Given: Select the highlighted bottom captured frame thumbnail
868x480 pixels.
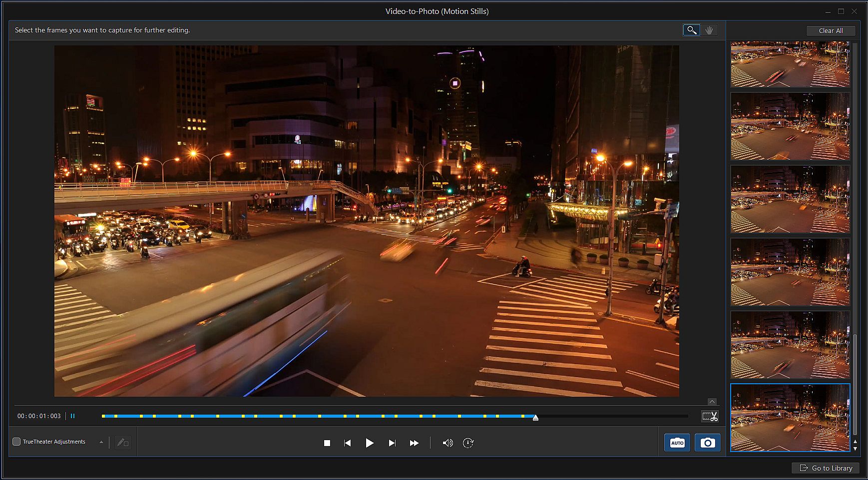Looking at the screenshot, I should (x=790, y=418).
